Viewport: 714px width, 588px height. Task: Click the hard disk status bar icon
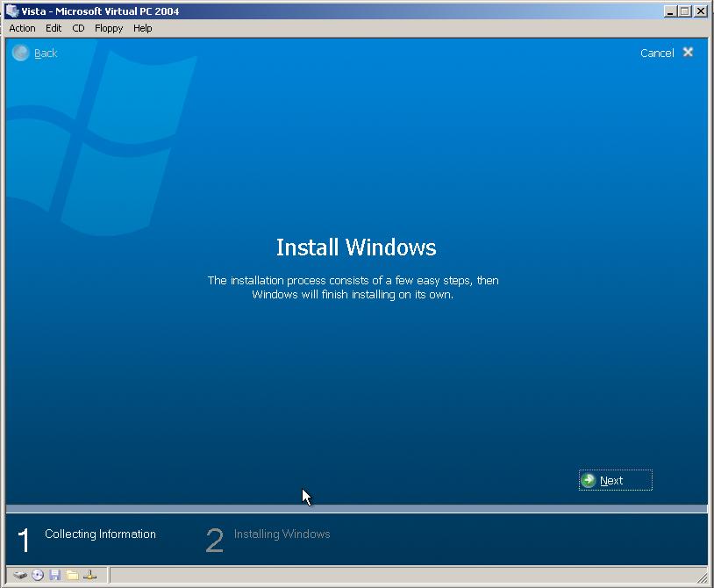coord(20,575)
